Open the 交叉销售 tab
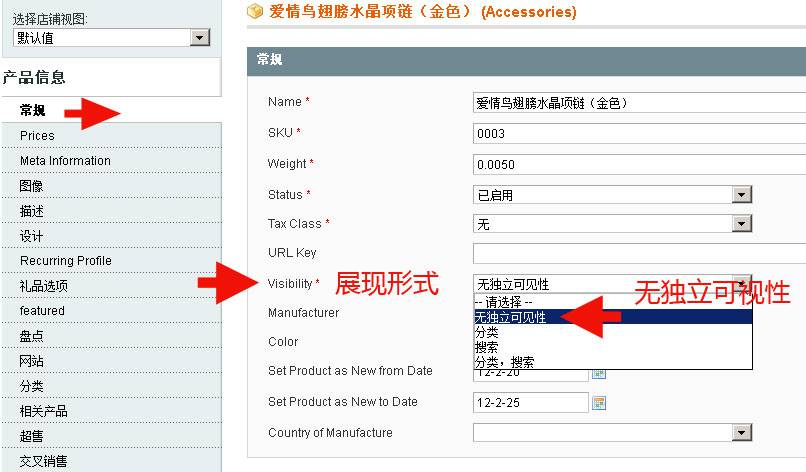 (112, 461)
